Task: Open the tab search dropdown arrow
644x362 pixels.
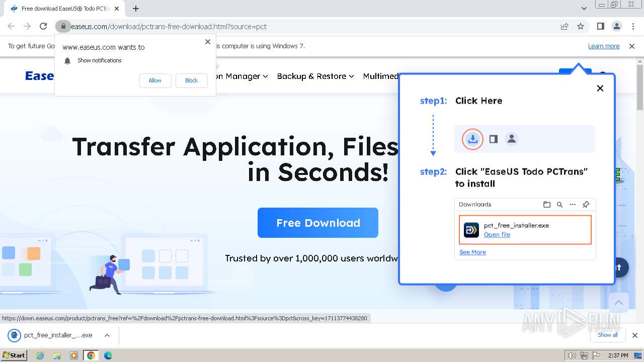Action: [x=584, y=9]
